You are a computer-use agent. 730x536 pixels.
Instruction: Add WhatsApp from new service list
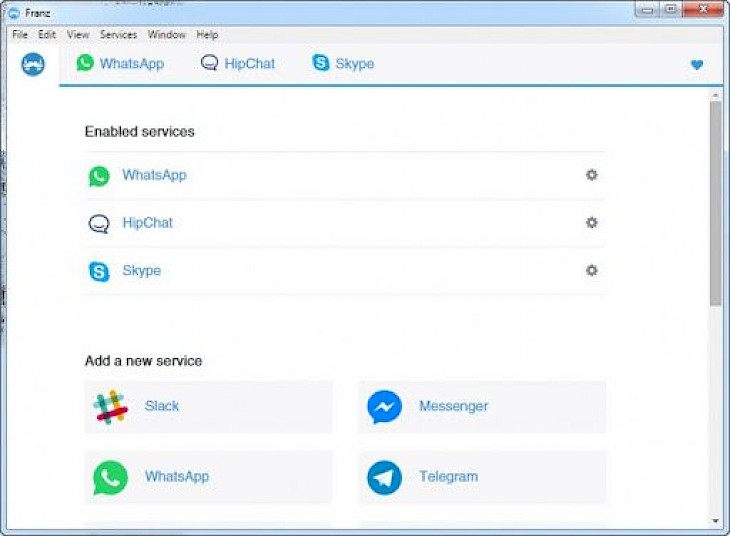208,477
